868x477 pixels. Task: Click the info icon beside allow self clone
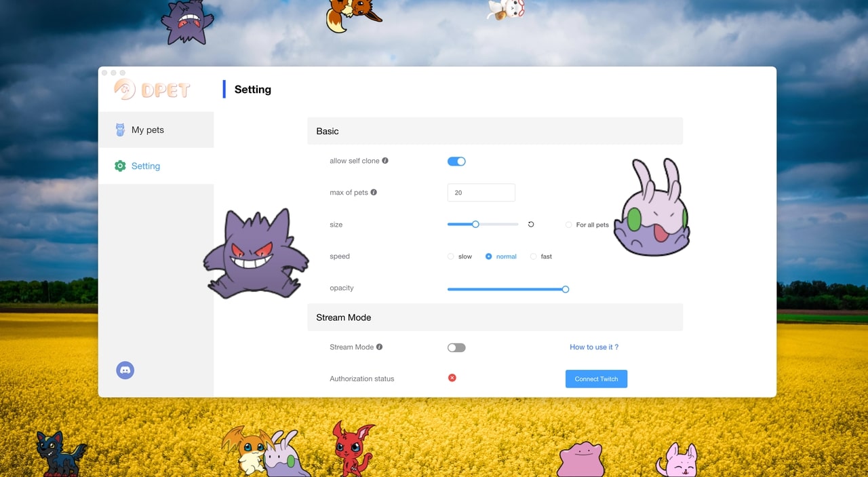385,161
